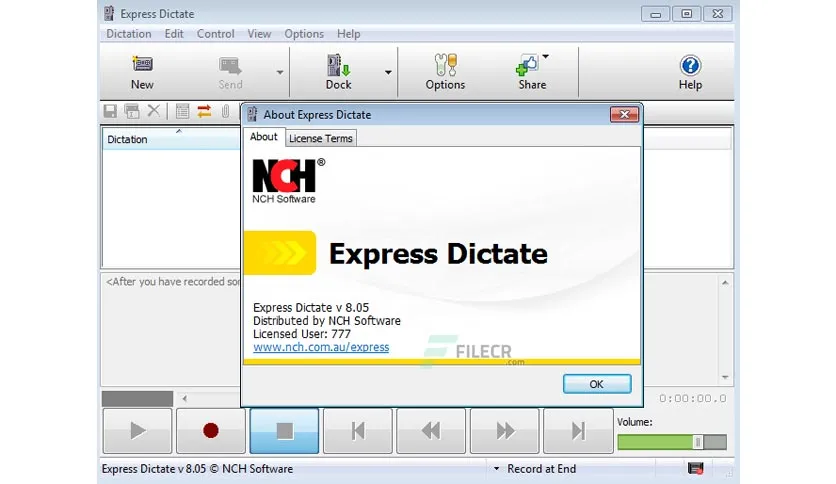Expand the Send dropdown arrow

coord(280,72)
